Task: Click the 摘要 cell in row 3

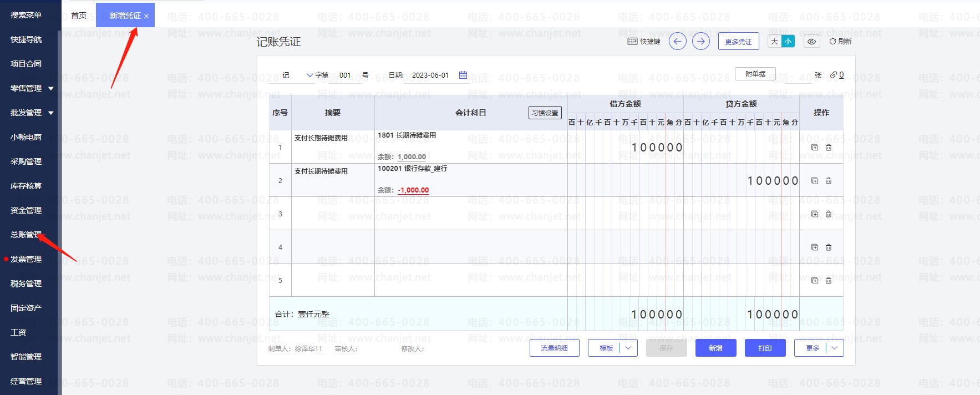Action: click(333, 214)
